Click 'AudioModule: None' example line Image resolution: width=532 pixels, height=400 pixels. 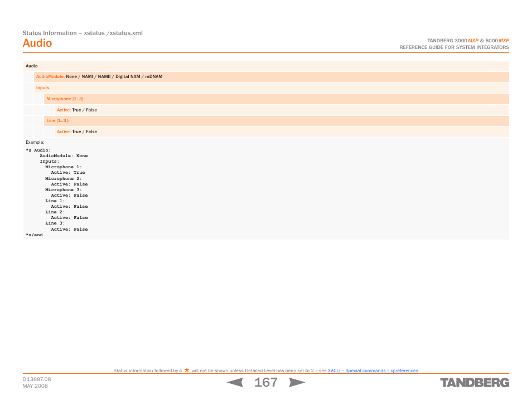point(64,156)
